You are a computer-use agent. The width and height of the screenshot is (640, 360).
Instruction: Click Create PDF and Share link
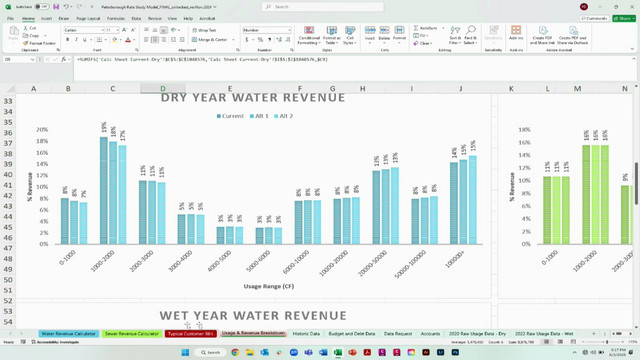coord(542,35)
